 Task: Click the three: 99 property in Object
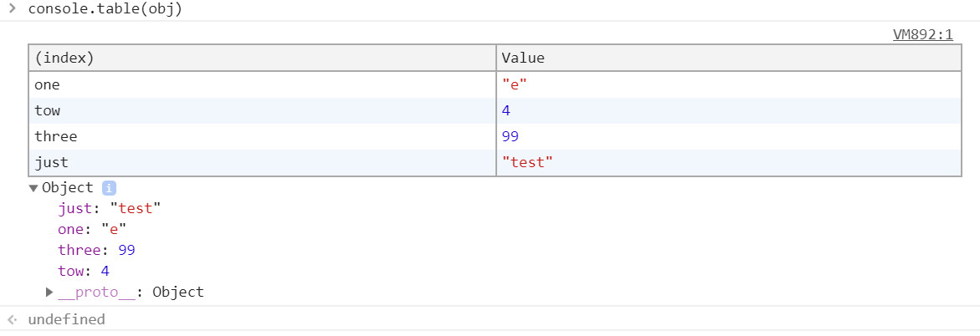pos(96,250)
